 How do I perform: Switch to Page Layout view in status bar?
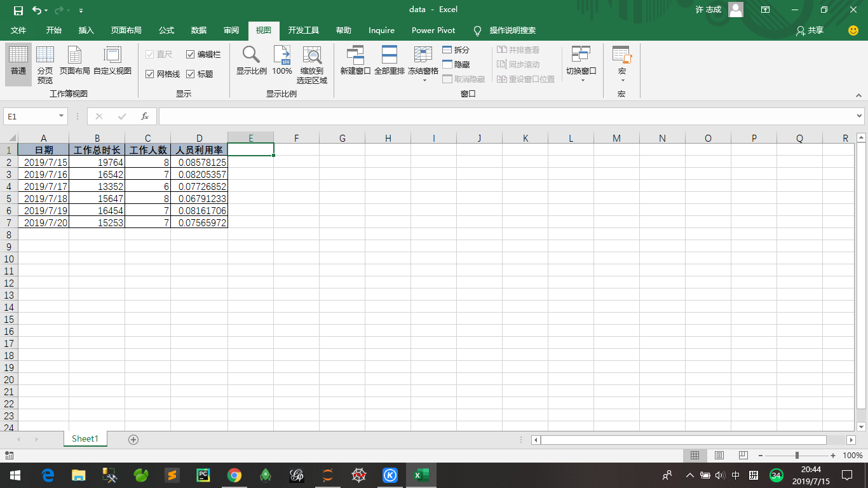719,456
